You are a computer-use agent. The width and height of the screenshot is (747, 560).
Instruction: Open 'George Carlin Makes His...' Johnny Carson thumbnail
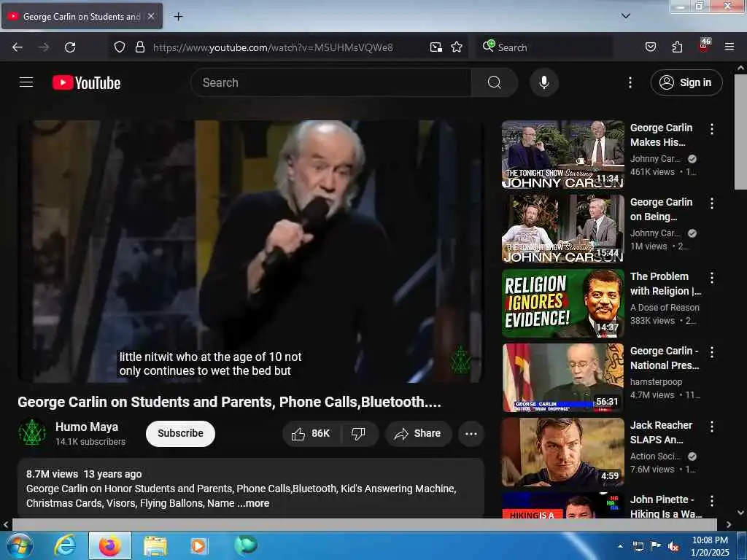(x=562, y=155)
